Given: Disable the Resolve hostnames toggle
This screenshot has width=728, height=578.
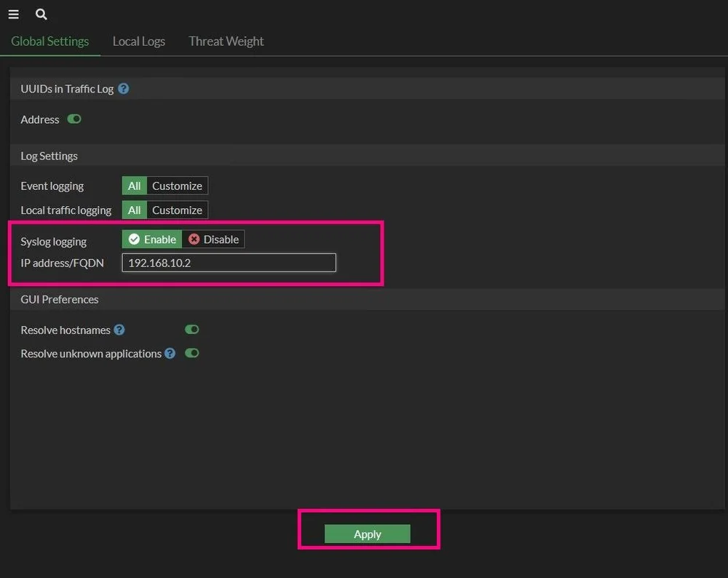Looking at the screenshot, I should tap(191, 329).
